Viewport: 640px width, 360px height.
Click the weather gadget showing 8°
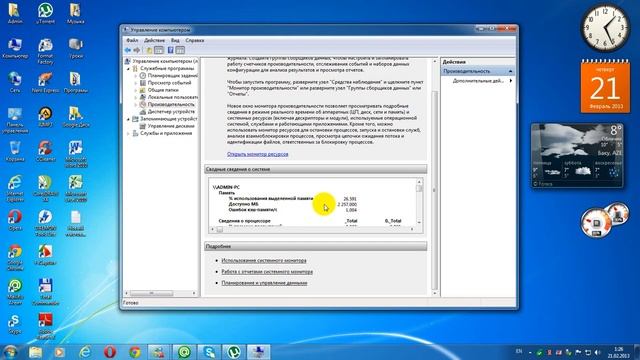[577, 156]
